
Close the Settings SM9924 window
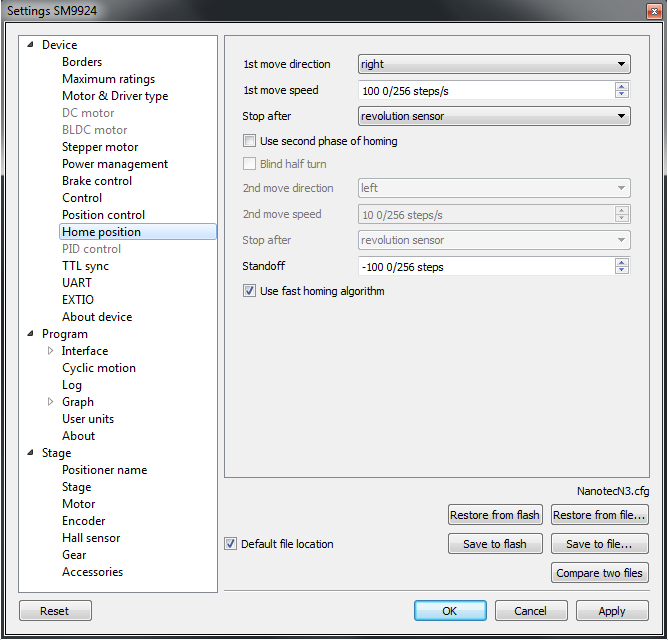[654, 12]
